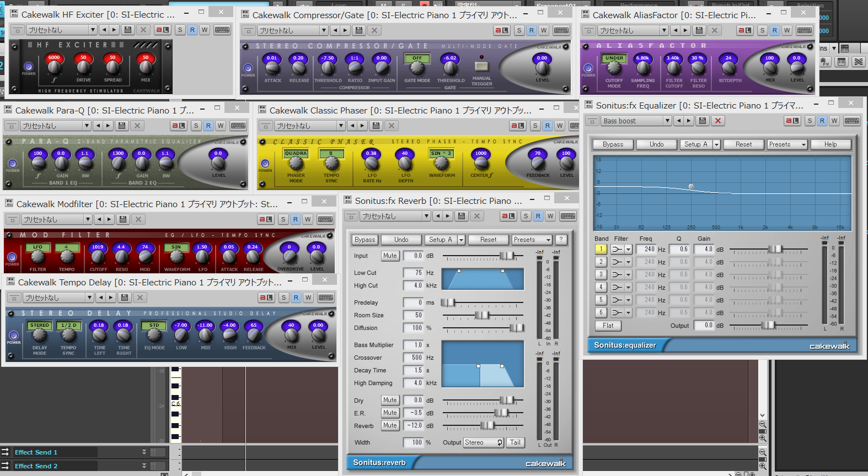Click the Compressor/Gate power button
The height and width of the screenshot is (476, 868).
click(x=248, y=68)
